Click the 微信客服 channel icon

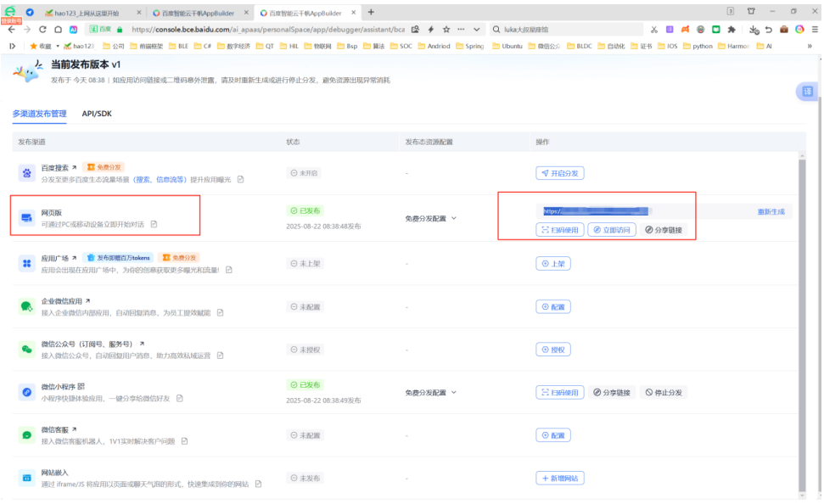[27, 435]
